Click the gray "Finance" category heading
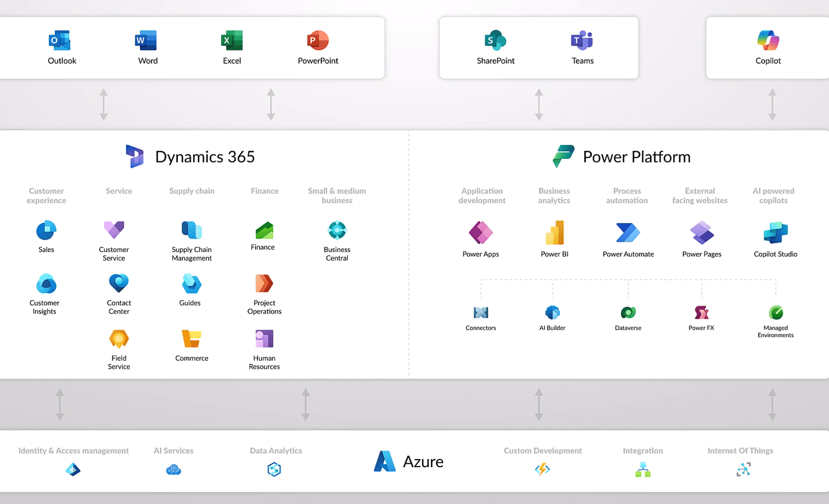 click(264, 191)
